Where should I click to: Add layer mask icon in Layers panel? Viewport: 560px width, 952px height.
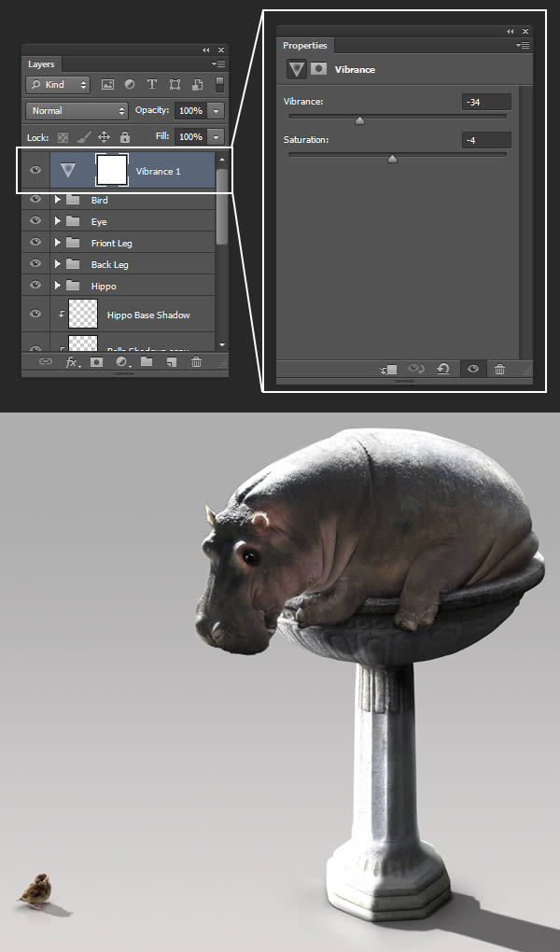(x=96, y=362)
